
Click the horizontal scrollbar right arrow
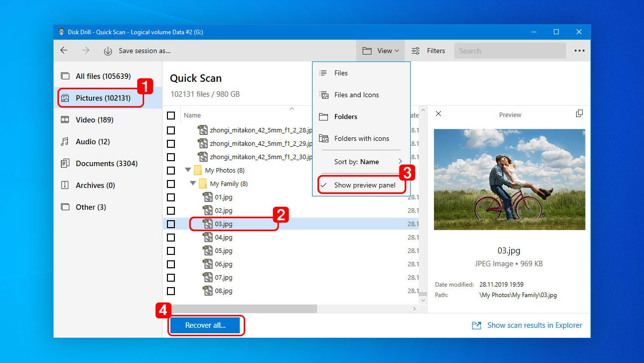point(415,308)
